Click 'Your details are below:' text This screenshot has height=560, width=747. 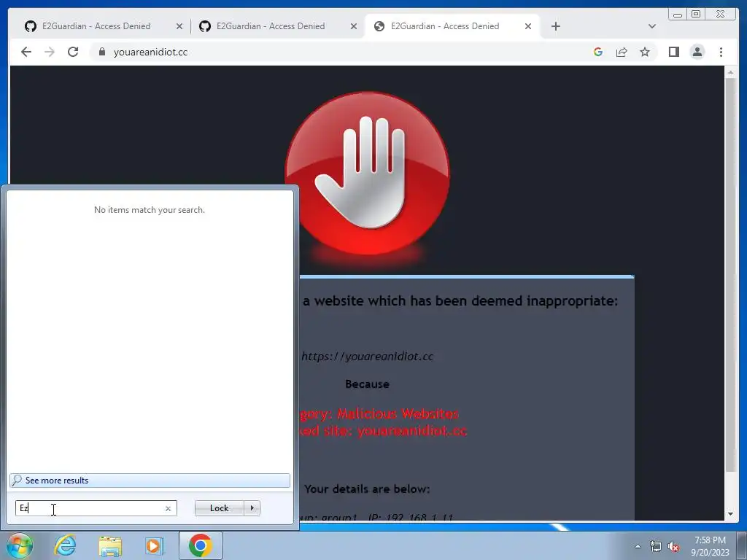click(367, 489)
